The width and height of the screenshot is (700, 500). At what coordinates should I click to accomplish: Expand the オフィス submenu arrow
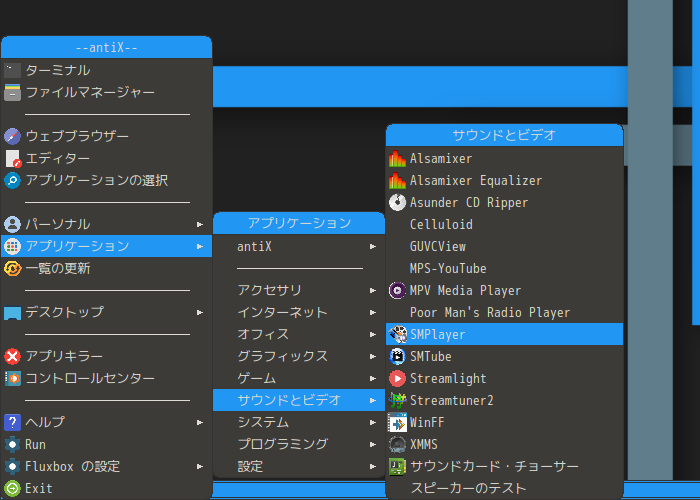point(373,334)
